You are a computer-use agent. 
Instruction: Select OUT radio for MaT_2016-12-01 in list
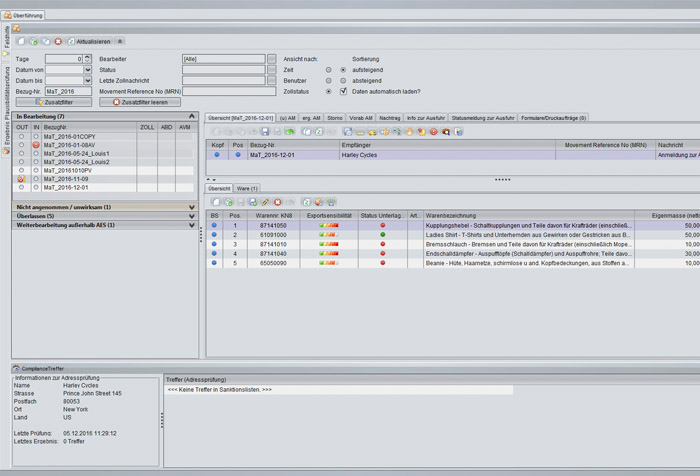coord(21,188)
